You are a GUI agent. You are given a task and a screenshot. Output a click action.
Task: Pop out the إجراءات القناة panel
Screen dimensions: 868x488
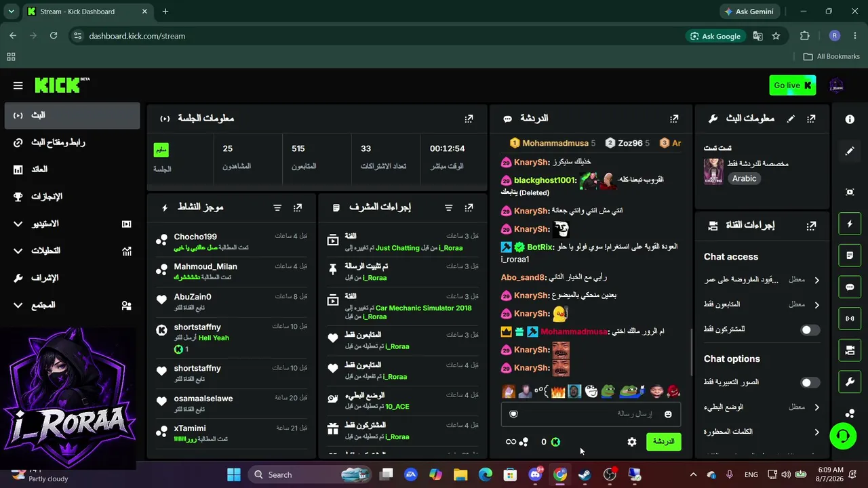click(x=811, y=226)
